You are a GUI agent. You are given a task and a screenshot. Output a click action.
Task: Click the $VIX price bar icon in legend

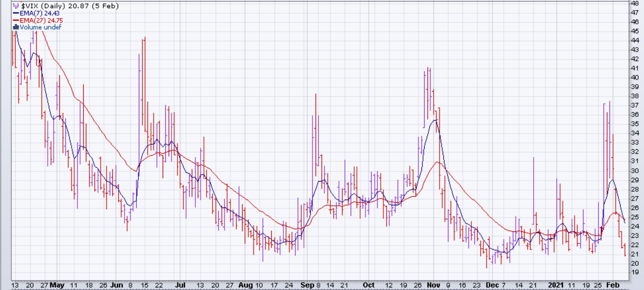(16, 6)
